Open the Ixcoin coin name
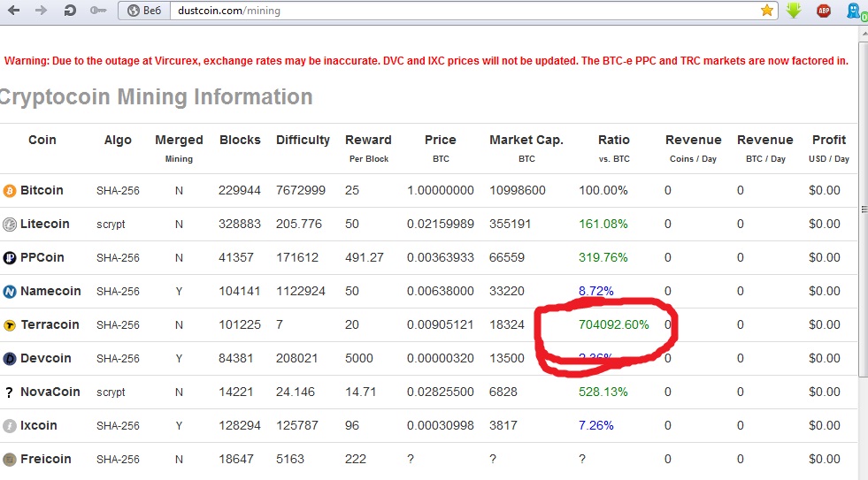 point(39,425)
